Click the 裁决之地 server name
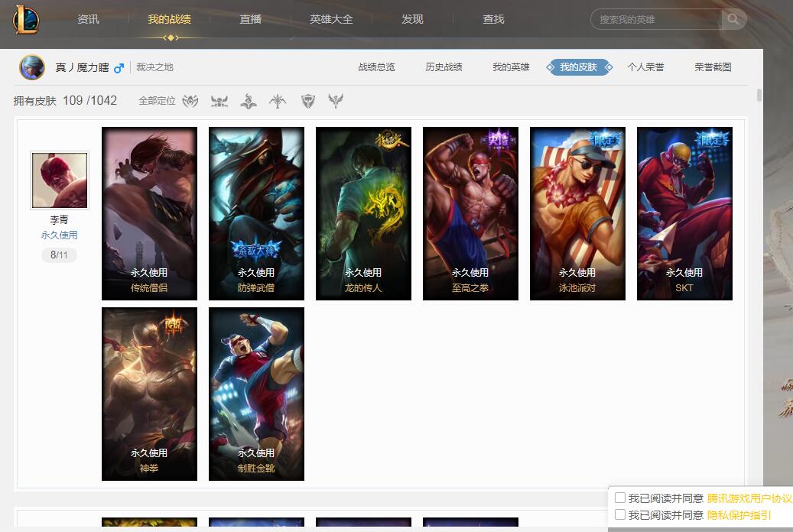The height and width of the screenshot is (532, 793). pyautogui.click(x=154, y=67)
